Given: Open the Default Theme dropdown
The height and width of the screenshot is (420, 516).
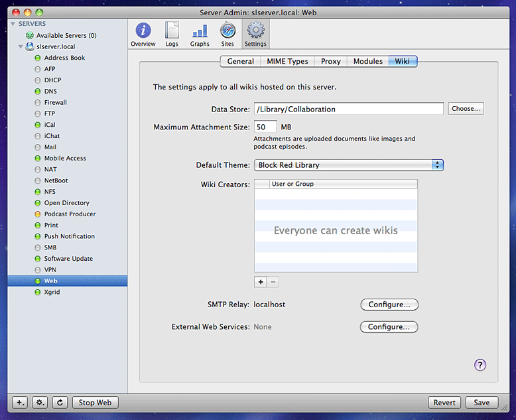Looking at the screenshot, I should [349, 165].
